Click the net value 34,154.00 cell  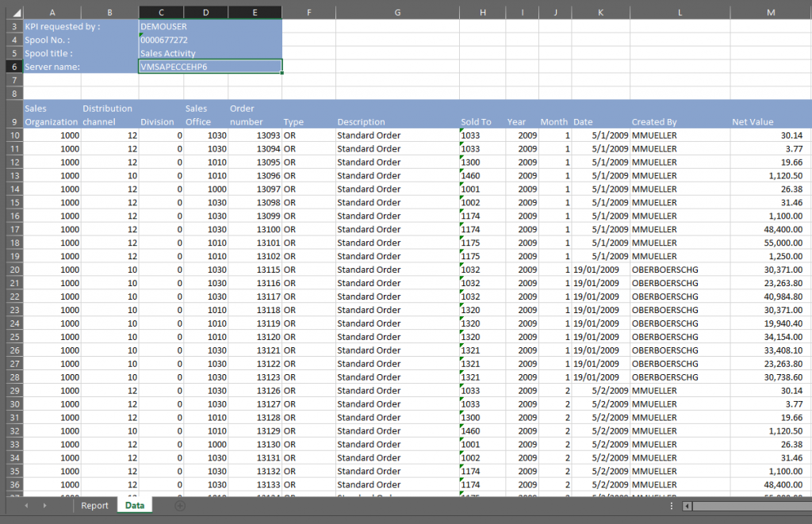coord(771,337)
